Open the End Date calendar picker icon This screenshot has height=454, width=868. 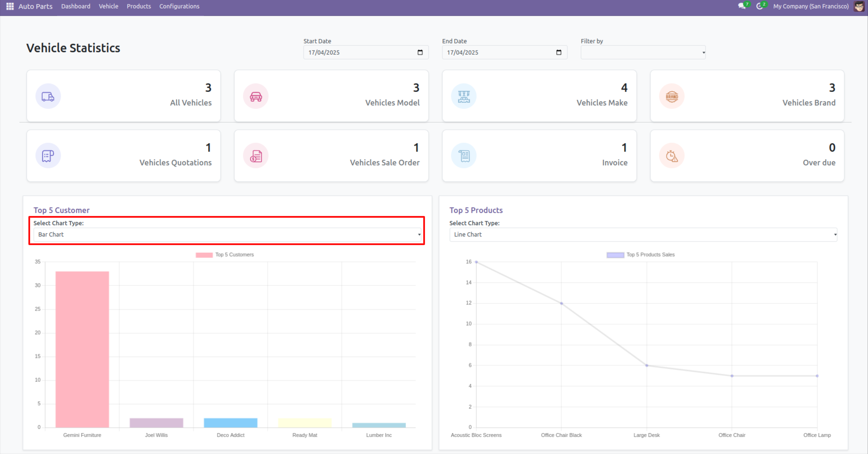[x=559, y=52]
